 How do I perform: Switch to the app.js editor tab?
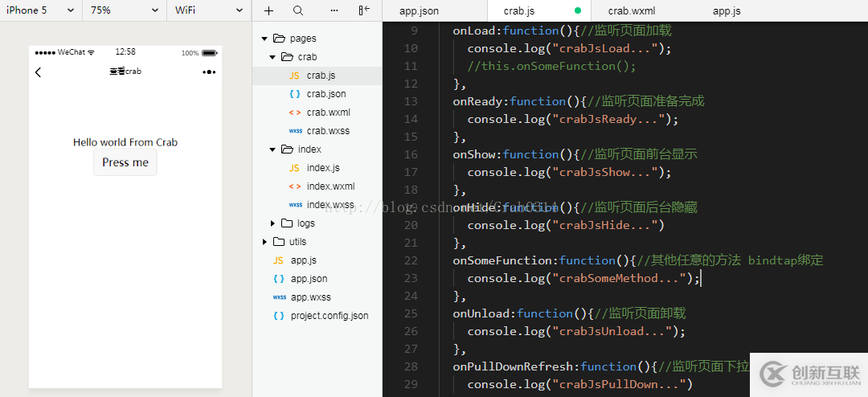pos(727,11)
